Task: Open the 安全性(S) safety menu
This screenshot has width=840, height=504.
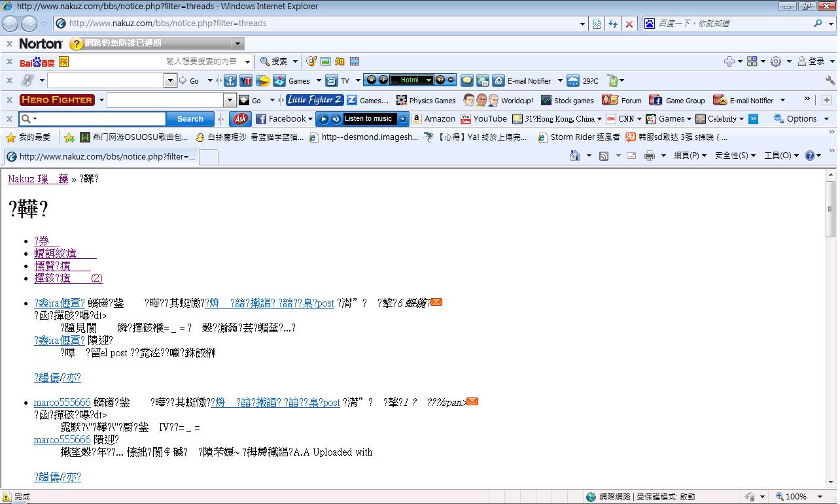Action: click(x=735, y=156)
